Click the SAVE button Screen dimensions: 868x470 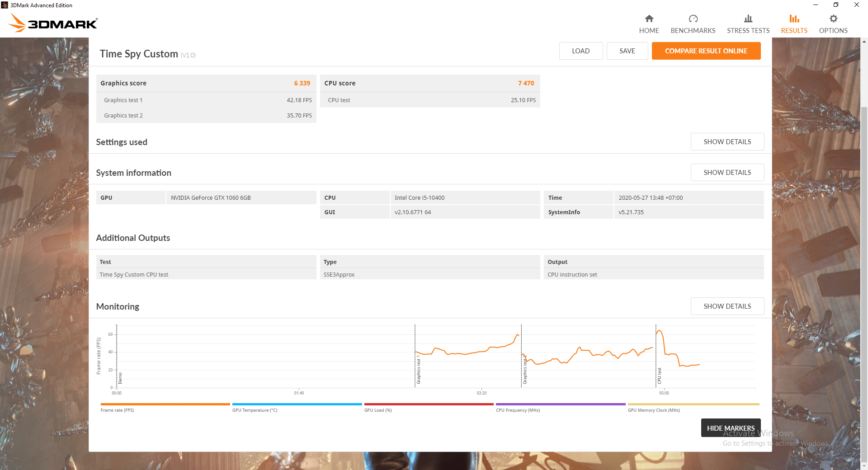coord(627,51)
